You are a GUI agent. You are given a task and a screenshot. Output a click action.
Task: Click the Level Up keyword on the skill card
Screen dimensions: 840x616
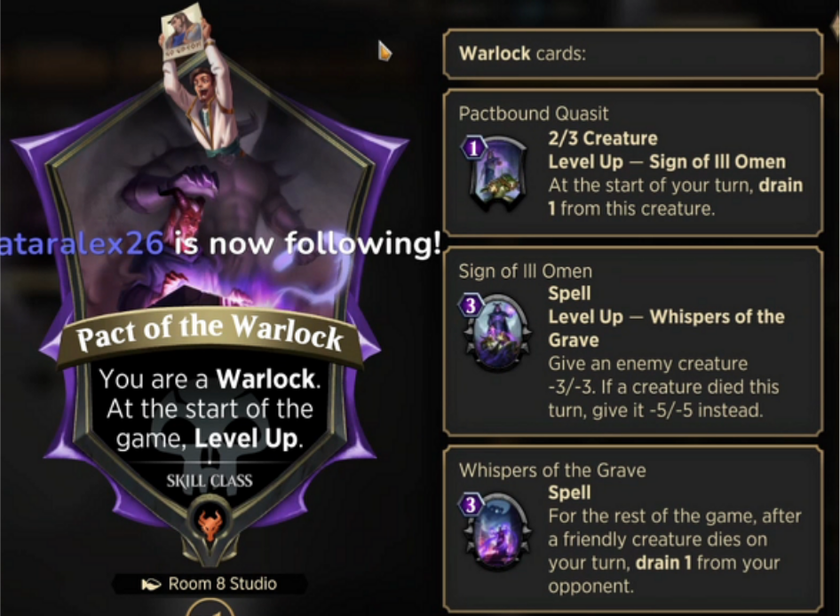coord(246,438)
